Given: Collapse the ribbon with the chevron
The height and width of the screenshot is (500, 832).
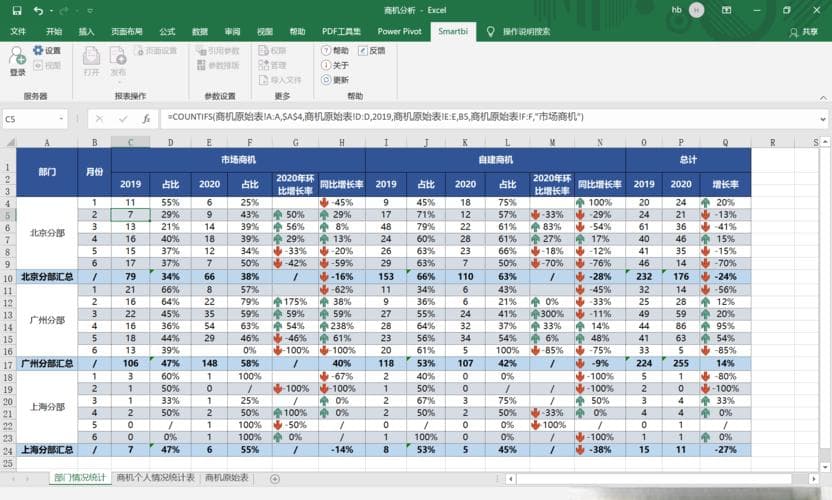Looking at the screenshot, I should point(823,98).
